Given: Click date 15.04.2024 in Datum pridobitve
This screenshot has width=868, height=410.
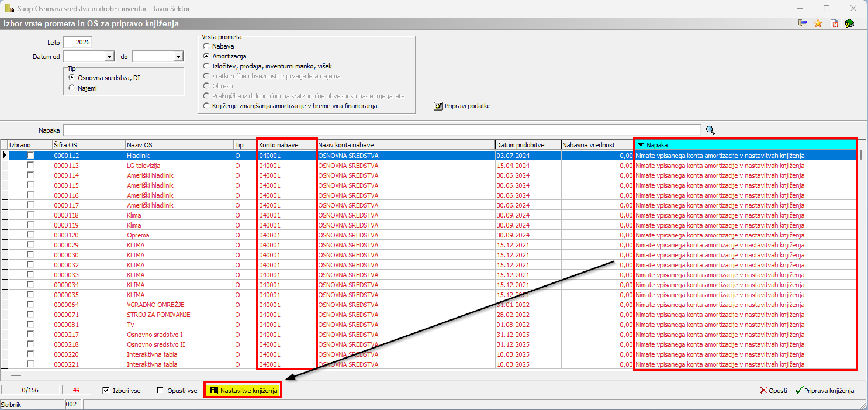Looking at the screenshot, I should (x=513, y=166).
